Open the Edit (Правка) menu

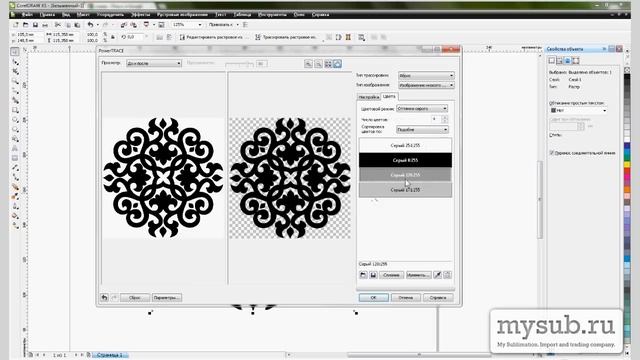47,14
